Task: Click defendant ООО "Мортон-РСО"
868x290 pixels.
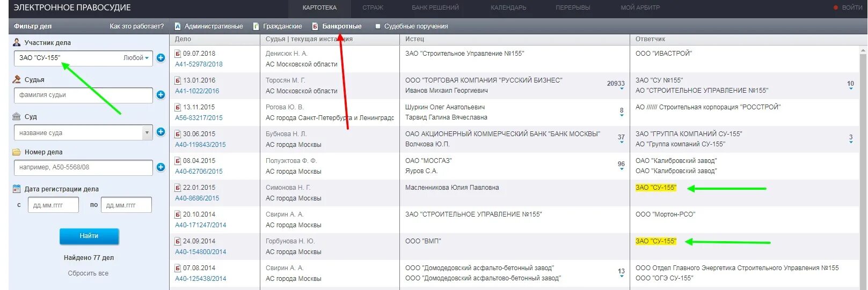Action: tap(665, 214)
